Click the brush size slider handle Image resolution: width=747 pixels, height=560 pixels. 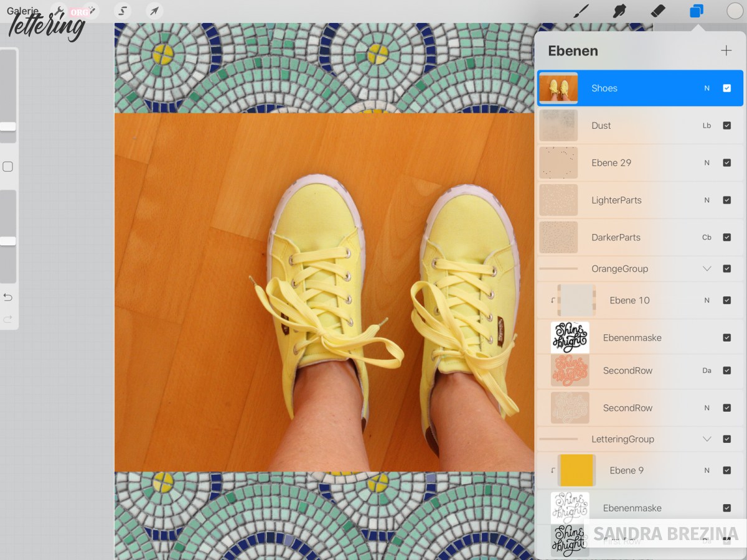tap(7, 126)
